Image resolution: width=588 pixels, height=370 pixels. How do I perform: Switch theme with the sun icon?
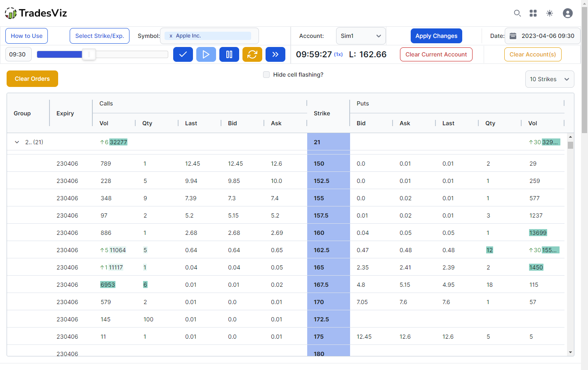tap(550, 13)
